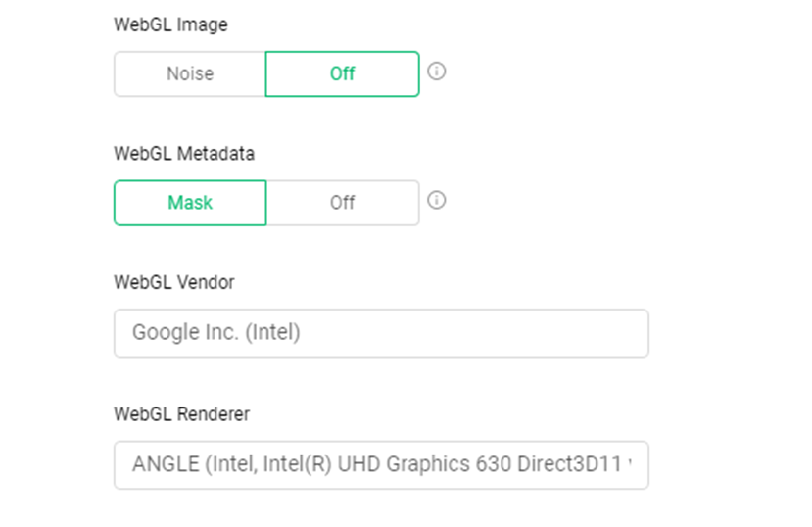This screenshot has height=527, width=812.
Task: Select Off for WebGL Metadata
Action: 342,203
